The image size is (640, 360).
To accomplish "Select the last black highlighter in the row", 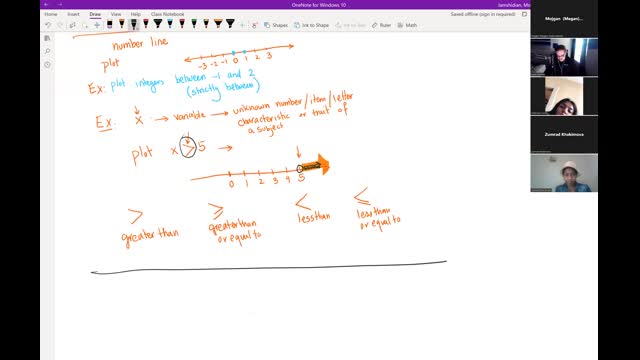I will coord(230,24).
